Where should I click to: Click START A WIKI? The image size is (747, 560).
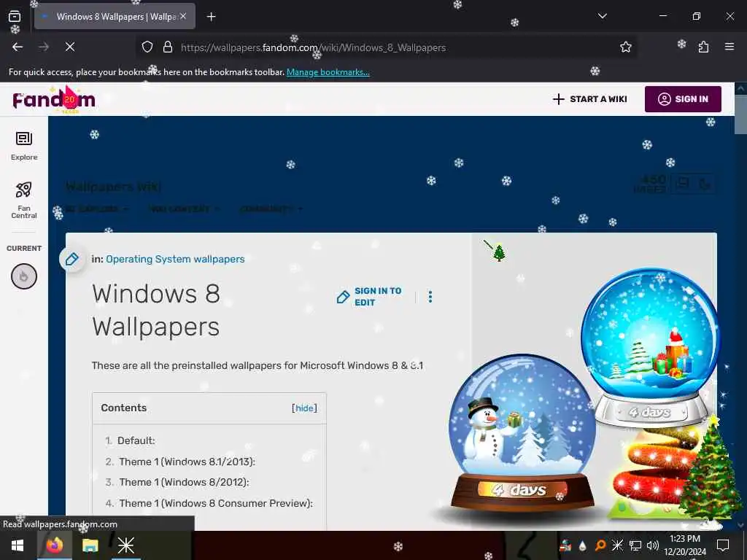click(x=589, y=99)
